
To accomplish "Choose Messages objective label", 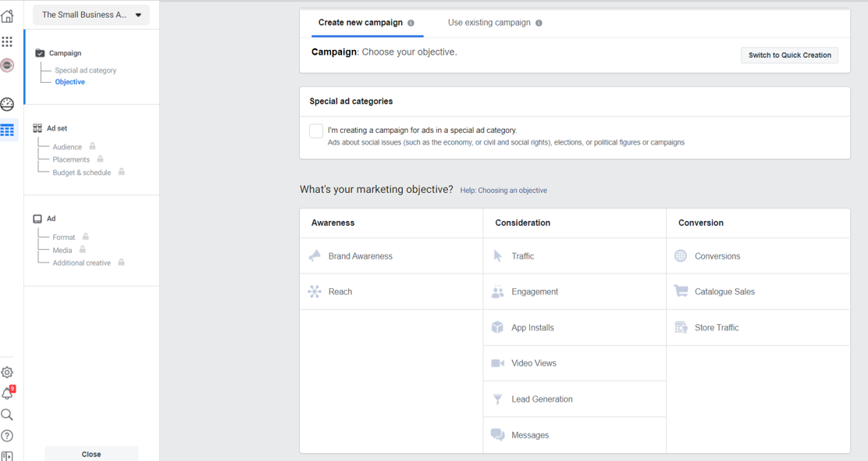I will pos(530,435).
